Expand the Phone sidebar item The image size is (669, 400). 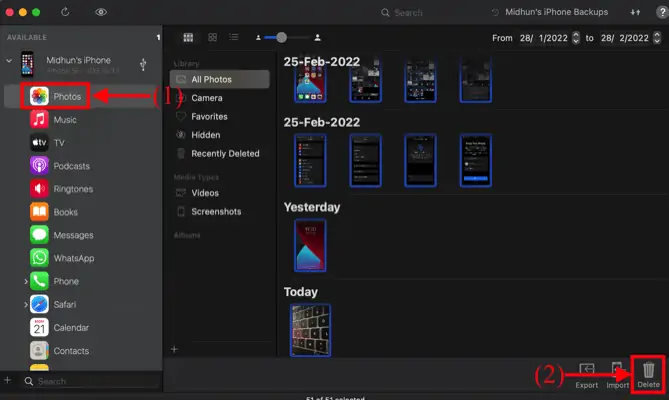(25, 282)
